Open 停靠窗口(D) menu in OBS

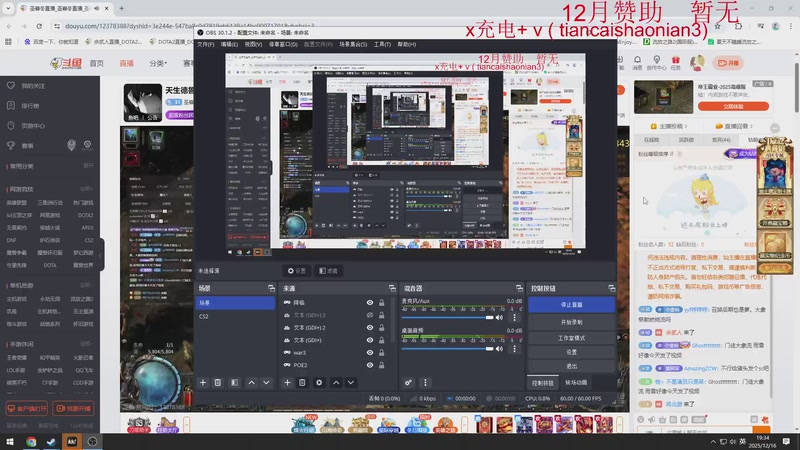coord(283,44)
